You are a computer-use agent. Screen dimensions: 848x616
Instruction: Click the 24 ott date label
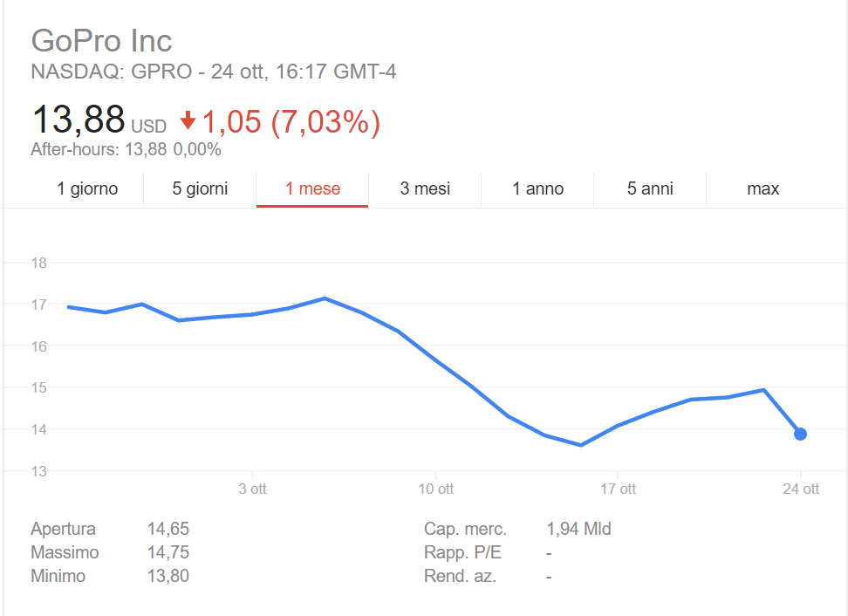click(801, 489)
